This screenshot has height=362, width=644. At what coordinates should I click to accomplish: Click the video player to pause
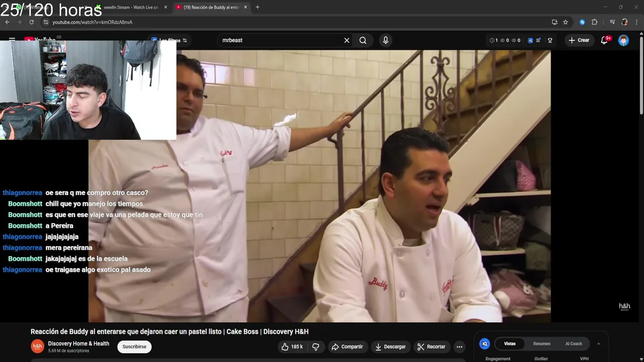[319, 186]
